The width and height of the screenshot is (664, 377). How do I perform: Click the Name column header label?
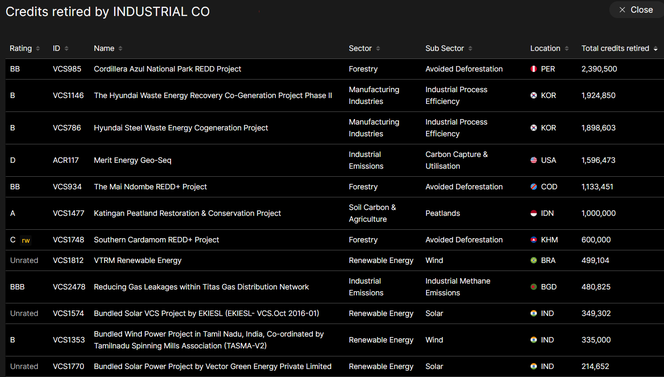[x=104, y=48]
